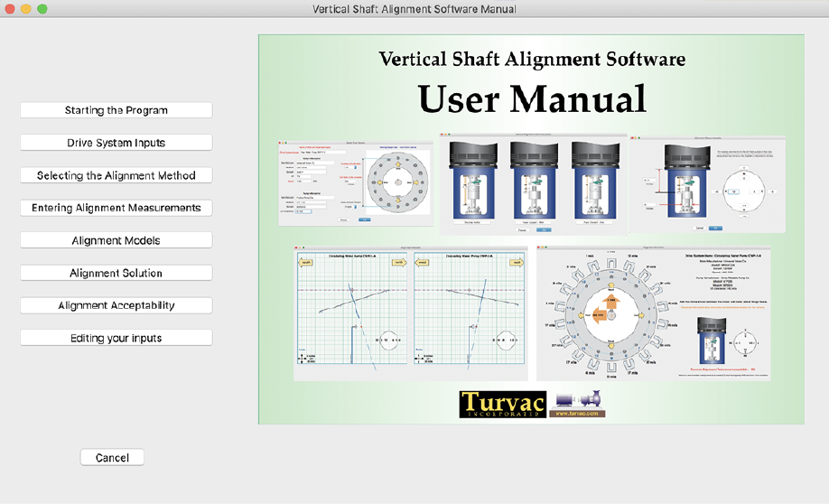Screen dimensions: 829x504
Task: Click the alignment solution bolt-circle thumbnail
Action: click(654, 313)
